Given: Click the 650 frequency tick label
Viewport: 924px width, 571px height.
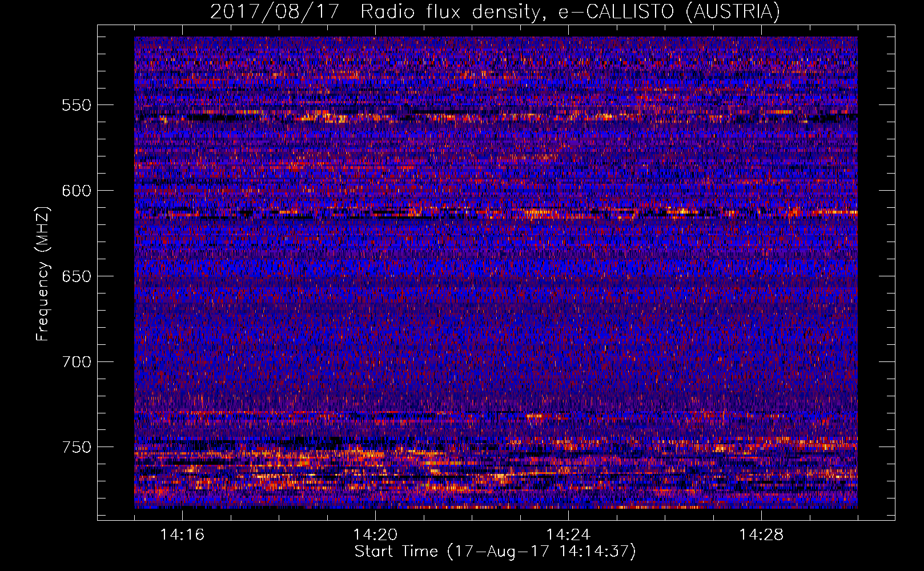Looking at the screenshot, I should tap(77, 276).
